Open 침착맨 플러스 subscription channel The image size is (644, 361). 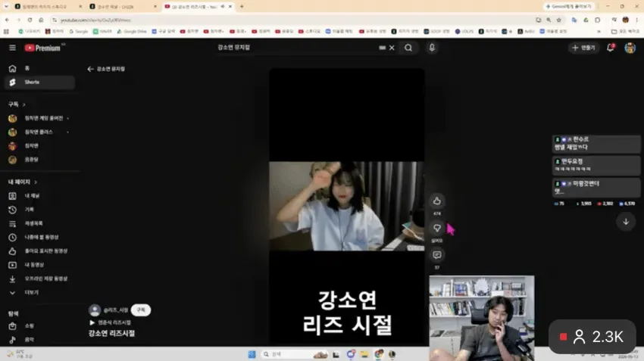[39, 132]
